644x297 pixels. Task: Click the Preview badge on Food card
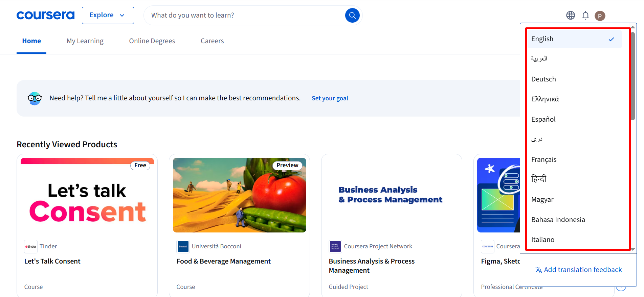(287, 165)
